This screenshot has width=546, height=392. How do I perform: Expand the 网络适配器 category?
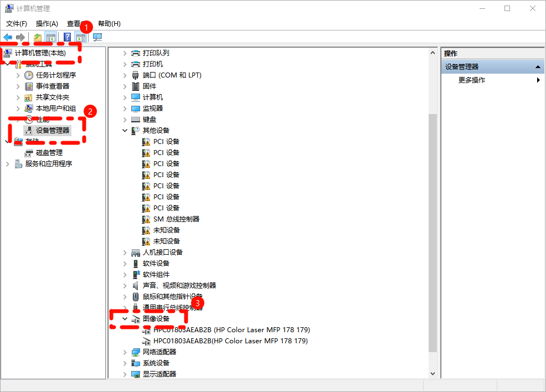tap(125, 352)
